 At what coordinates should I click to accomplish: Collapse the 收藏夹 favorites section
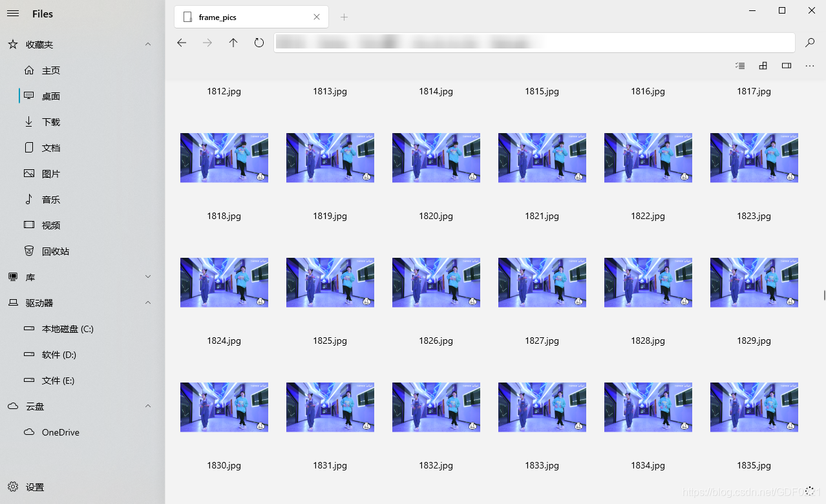(148, 45)
